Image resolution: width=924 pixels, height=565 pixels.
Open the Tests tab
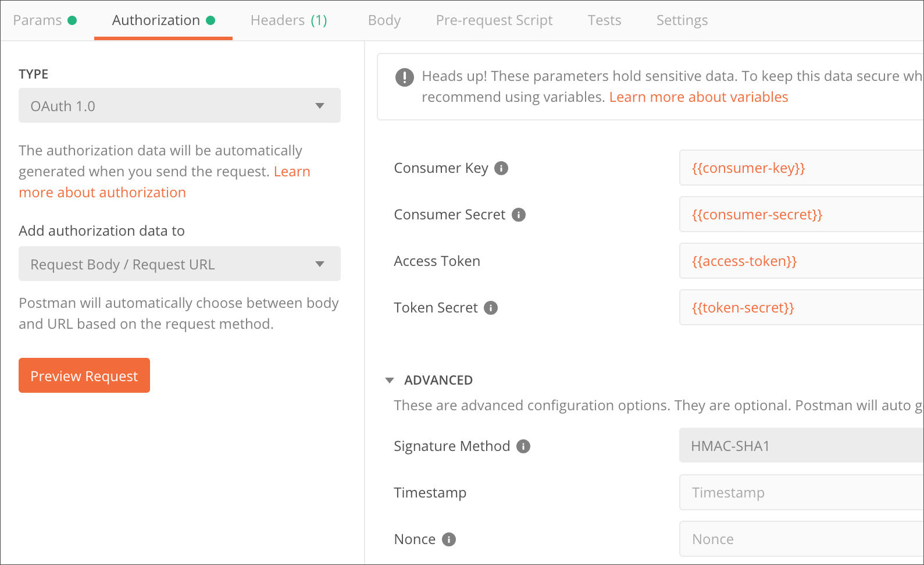point(604,20)
